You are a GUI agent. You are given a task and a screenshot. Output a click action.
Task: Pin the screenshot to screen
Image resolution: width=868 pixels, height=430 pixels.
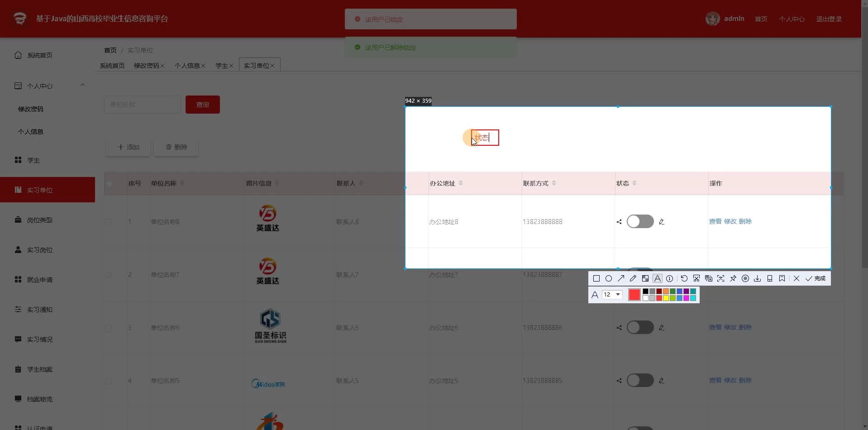coord(733,278)
